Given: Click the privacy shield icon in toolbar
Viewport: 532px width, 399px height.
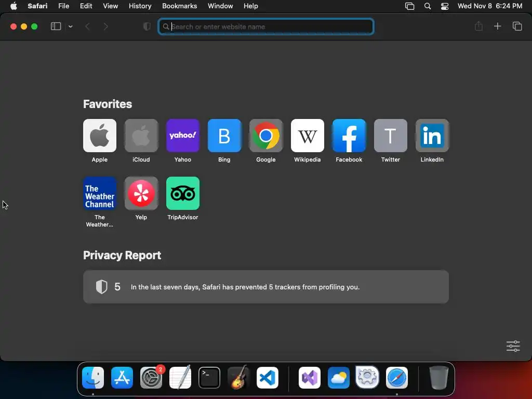Looking at the screenshot, I should (x=147, y=26).
